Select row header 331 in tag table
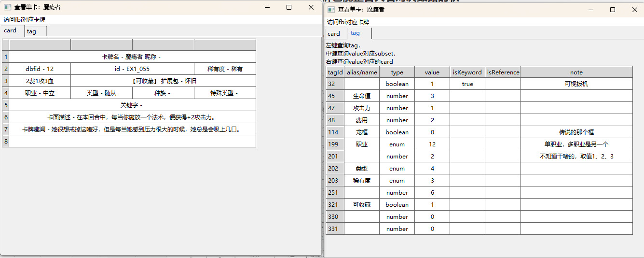This screenshot has width=644, height=258. click(x=335, y=229)
